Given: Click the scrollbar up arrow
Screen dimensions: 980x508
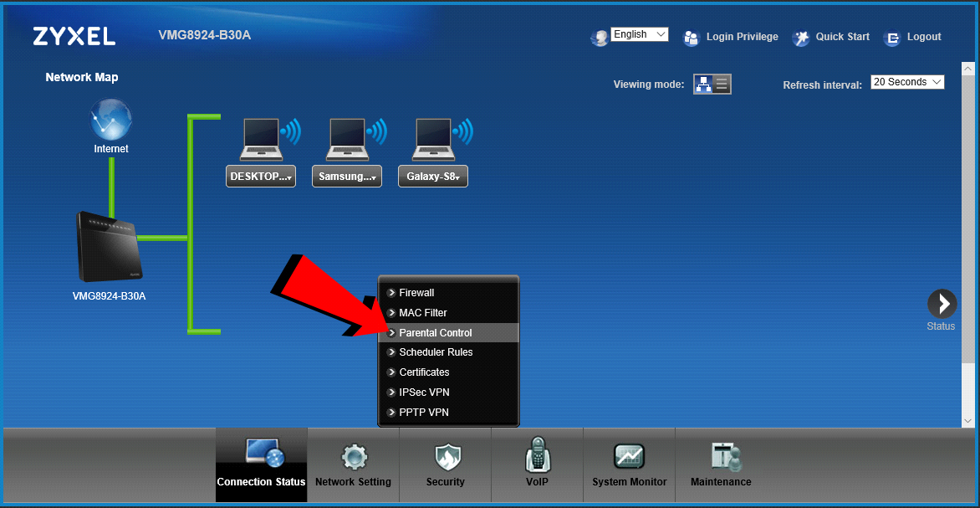Looking at the screenshot, I should click(968, 68).
